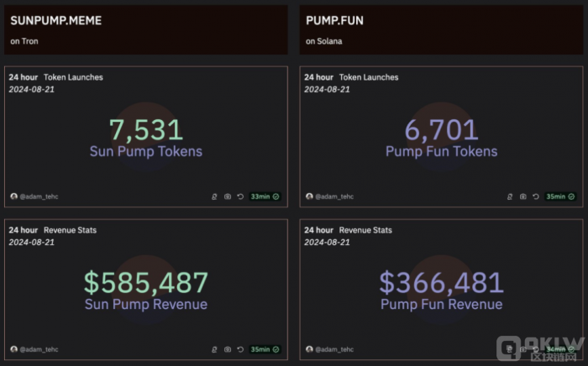The image size is (588, 366).
Task: Open the query link icon in Pump Fun Tokens panel
Action: pyautogui.click(x=510, y=196)
